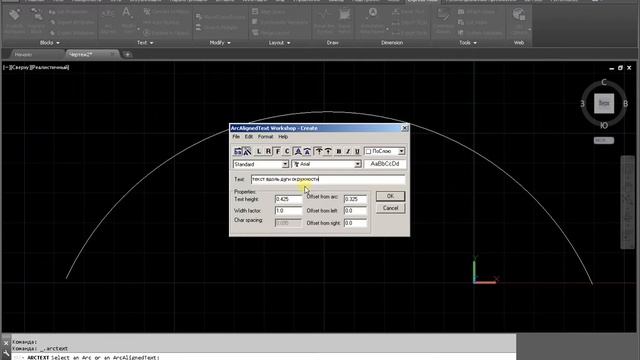Open the МСК coordinate system dropdown
Image resolution: width=640 pixels, height=360 pixels.
point(604,140)
